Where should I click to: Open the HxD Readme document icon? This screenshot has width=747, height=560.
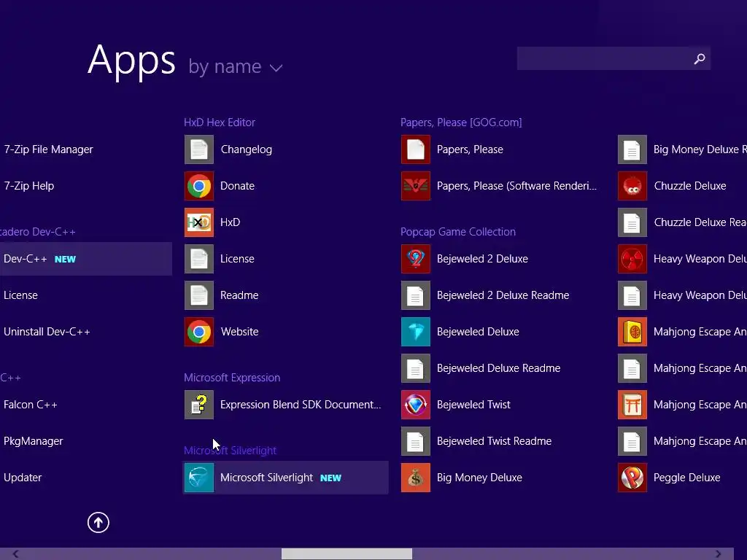pos(198,295)
